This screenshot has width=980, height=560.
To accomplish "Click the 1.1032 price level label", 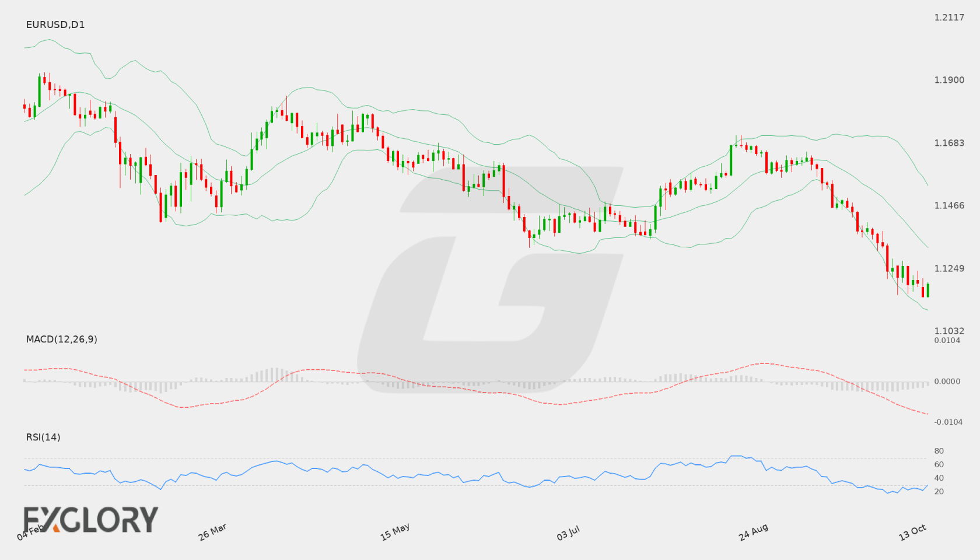I will pos(949,331).
